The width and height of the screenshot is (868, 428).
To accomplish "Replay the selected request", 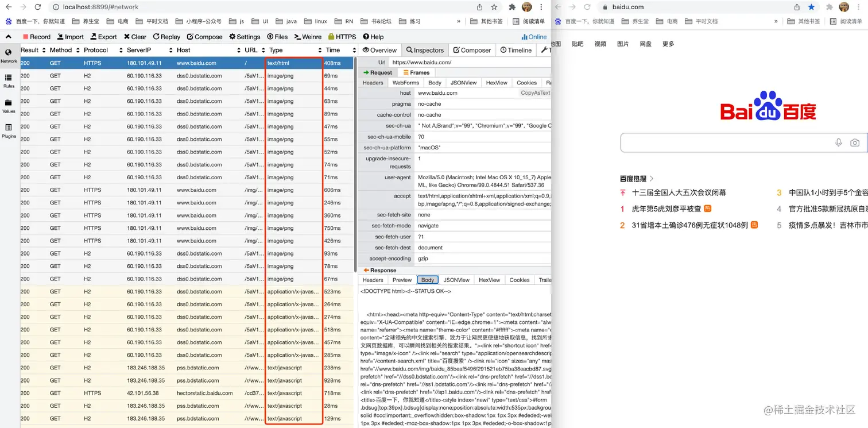I will [166, 37].
